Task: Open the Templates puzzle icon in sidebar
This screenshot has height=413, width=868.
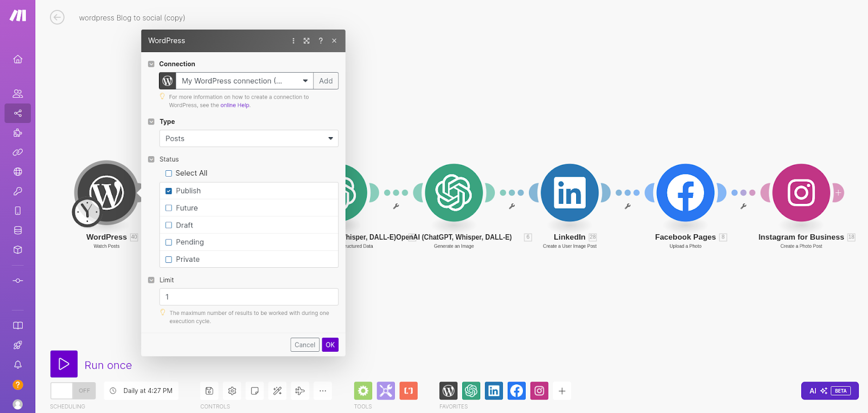Action: coord(18,133)
